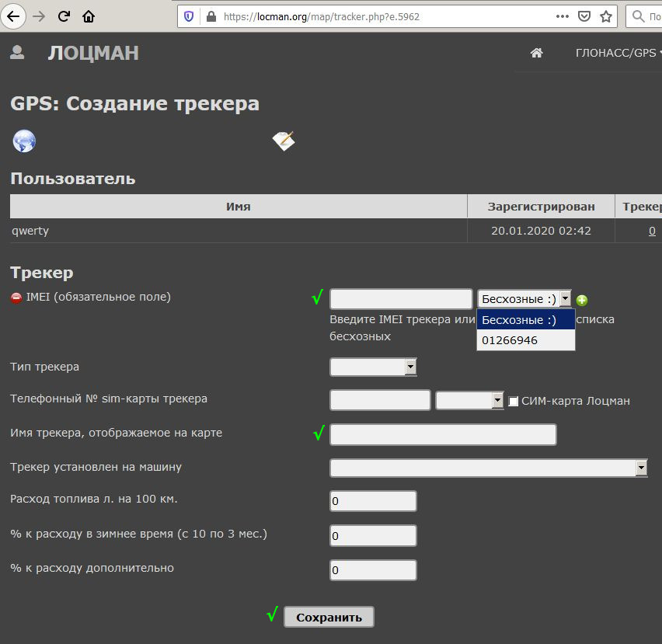Screen dimensions: 662x644
Task: Open the ГЛОНАСС/GPS menu
Action: (x=617, y=53)
